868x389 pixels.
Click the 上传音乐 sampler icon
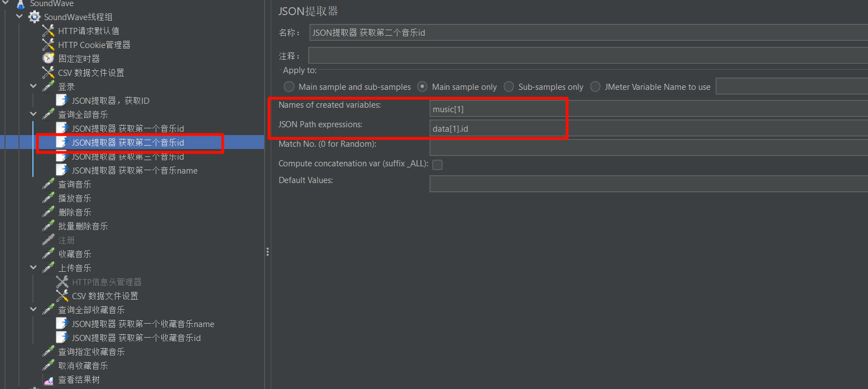click(49, 268)
